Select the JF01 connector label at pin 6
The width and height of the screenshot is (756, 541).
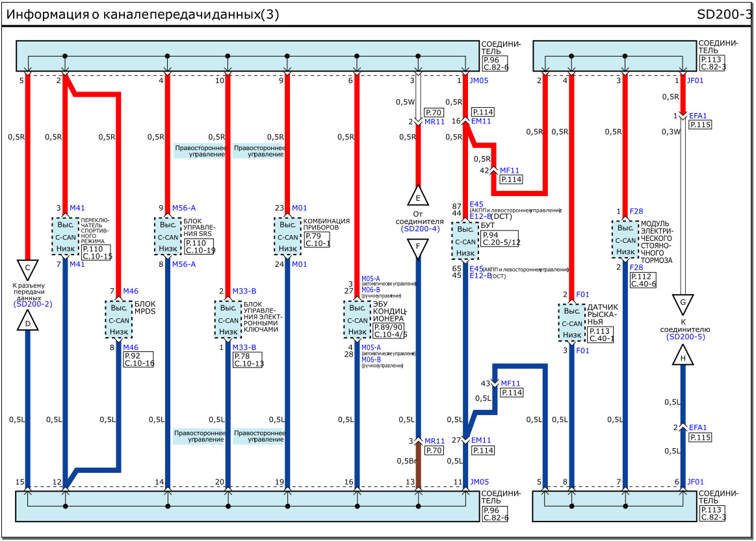click(x=696, y=482)
